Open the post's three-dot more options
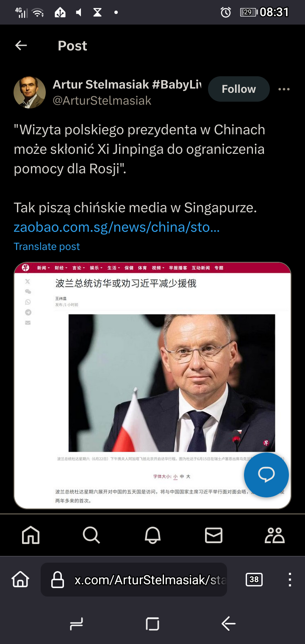The height and width of the screenshot is (644, 305). click(284, 89)
